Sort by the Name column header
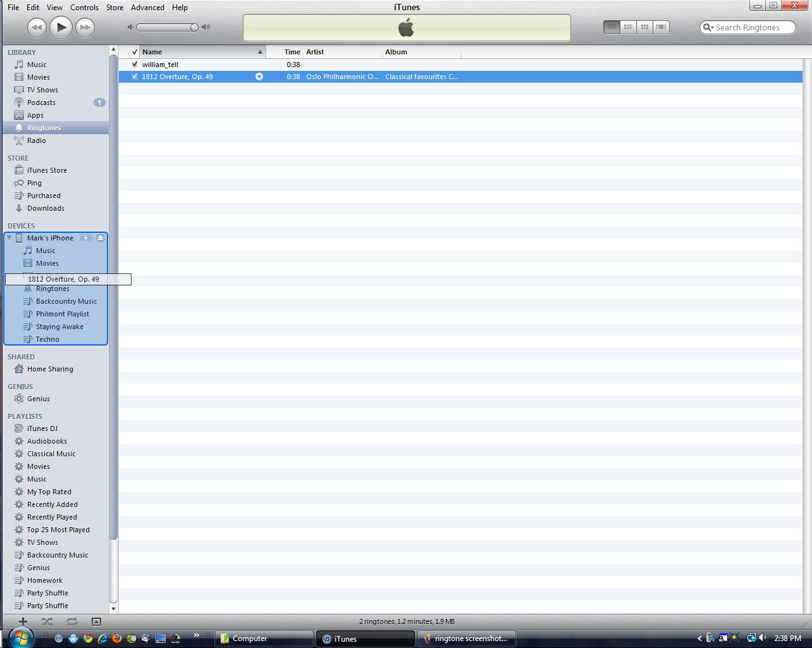Viewport: 812px width, 648px height. [202, 52]
